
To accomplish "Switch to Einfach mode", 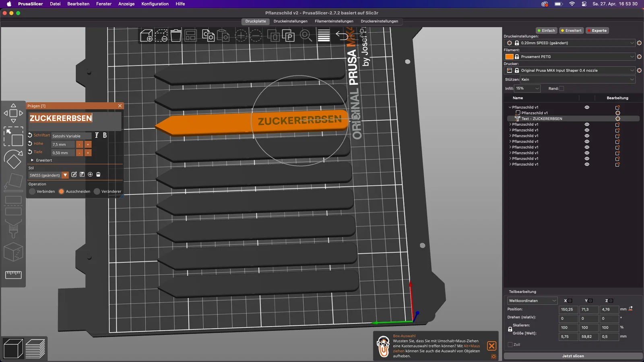I will 546,31.
